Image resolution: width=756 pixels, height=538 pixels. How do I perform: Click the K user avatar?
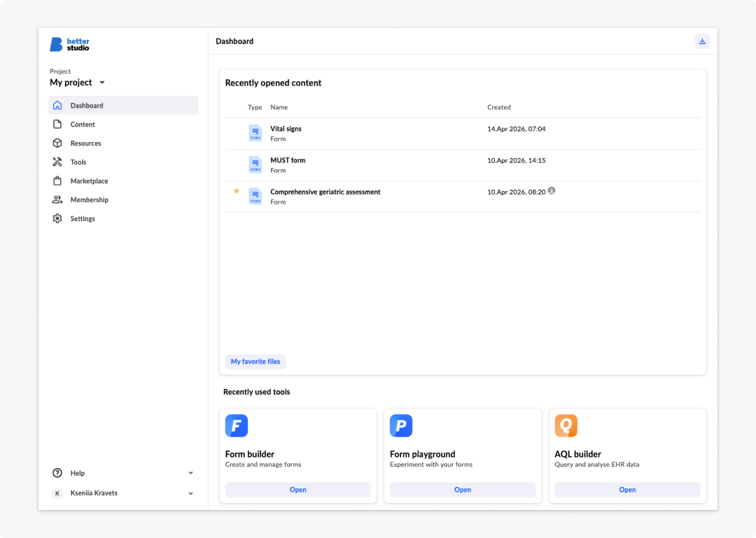pos(57,493)
